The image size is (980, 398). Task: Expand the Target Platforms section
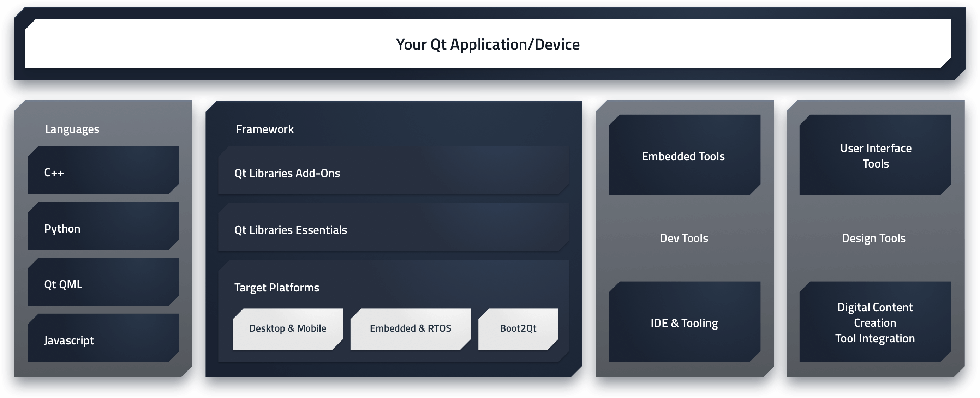276,288
